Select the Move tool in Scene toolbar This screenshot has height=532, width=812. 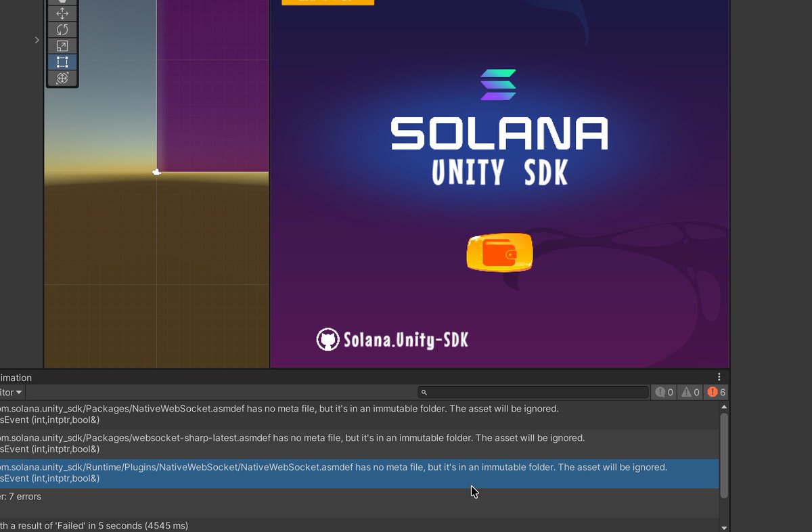[62, 14]
